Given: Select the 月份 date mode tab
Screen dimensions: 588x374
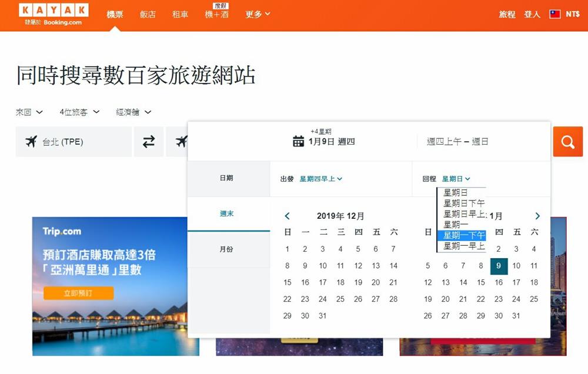Looking at the screenshot, I should coord(226,249).
